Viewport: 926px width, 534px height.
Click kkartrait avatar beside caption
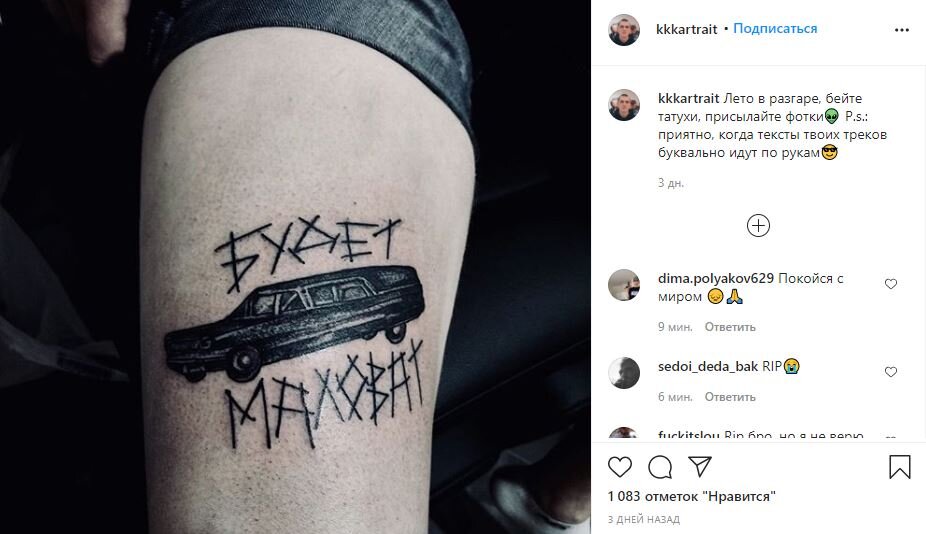click(x=624, y=105)
